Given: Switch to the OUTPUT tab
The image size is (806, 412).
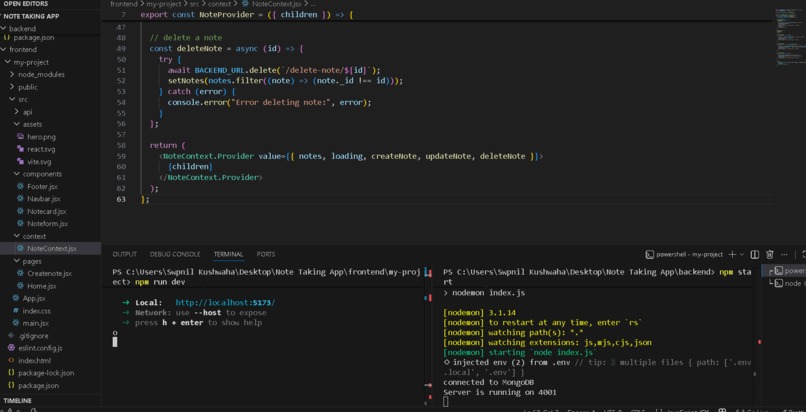Looking at the screenshot, I should pos(124,254).
